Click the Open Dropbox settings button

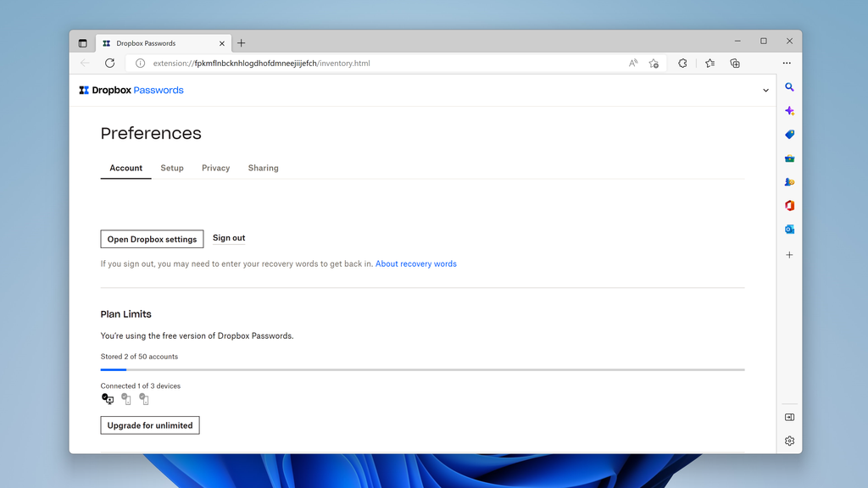152,239
